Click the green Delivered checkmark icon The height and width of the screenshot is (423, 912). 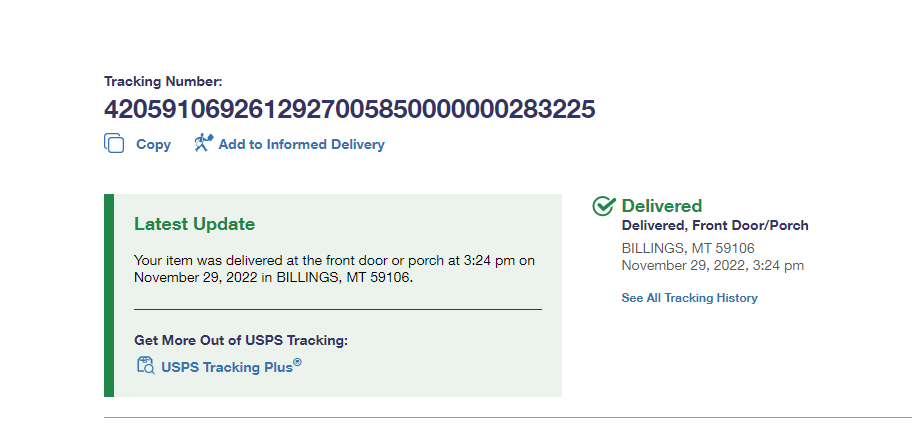click(x=603, y=206)
